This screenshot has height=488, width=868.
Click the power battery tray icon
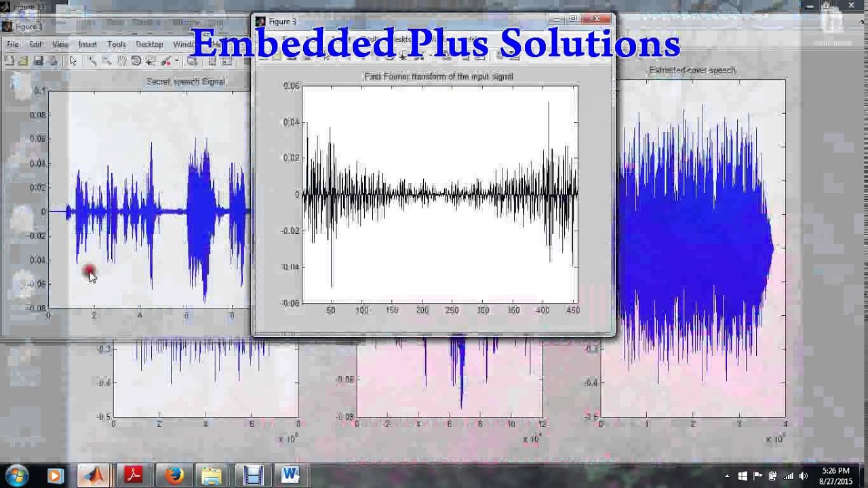(773, 476)
